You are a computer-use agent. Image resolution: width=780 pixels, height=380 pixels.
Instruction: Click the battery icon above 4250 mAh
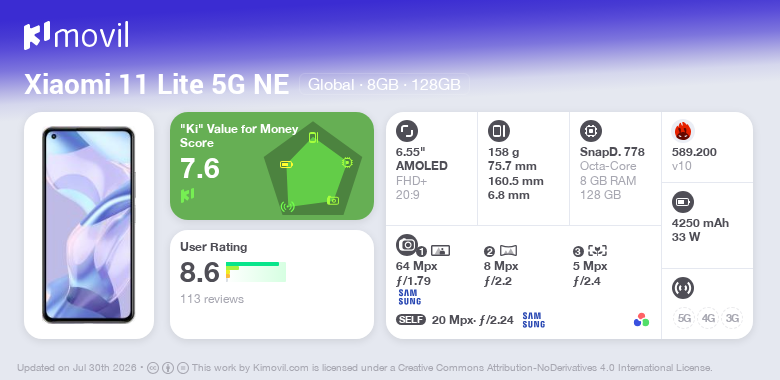point(683,202)
